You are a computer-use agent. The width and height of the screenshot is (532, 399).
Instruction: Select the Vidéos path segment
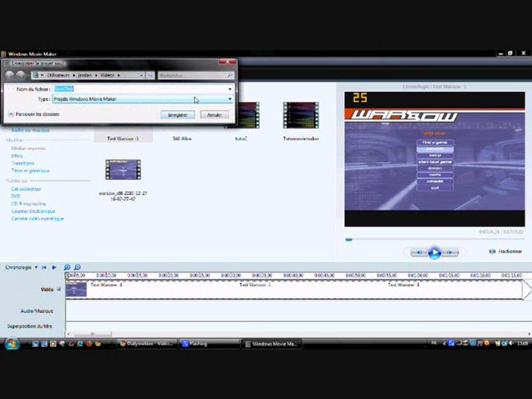coord(107,75)
